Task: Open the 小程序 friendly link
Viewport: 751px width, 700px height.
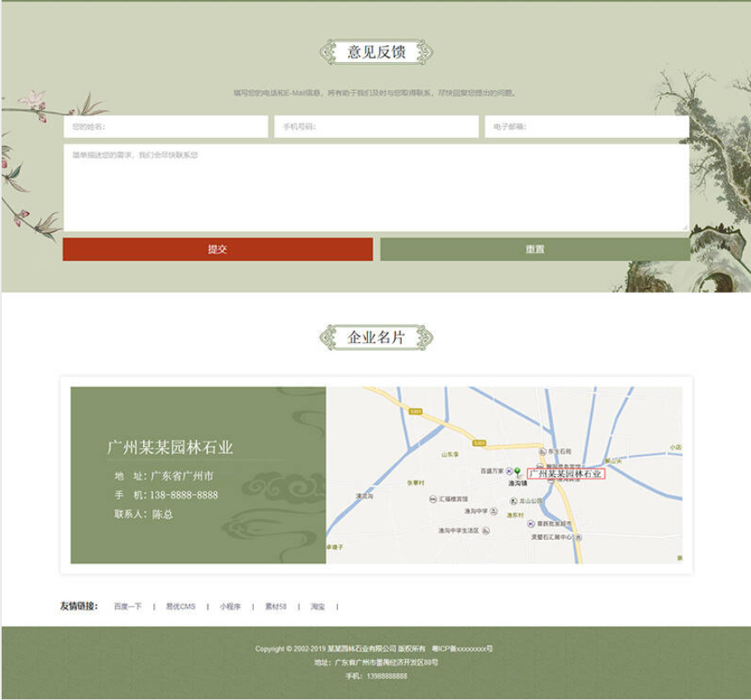Action: point(230,607)
